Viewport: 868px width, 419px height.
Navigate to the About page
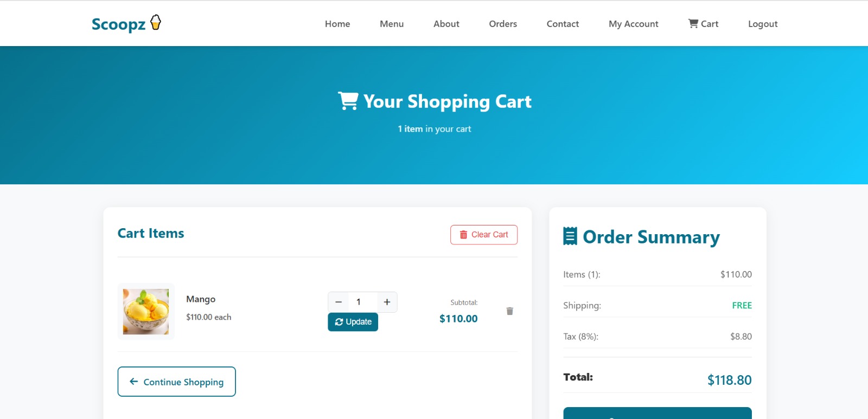pos(446,24)
